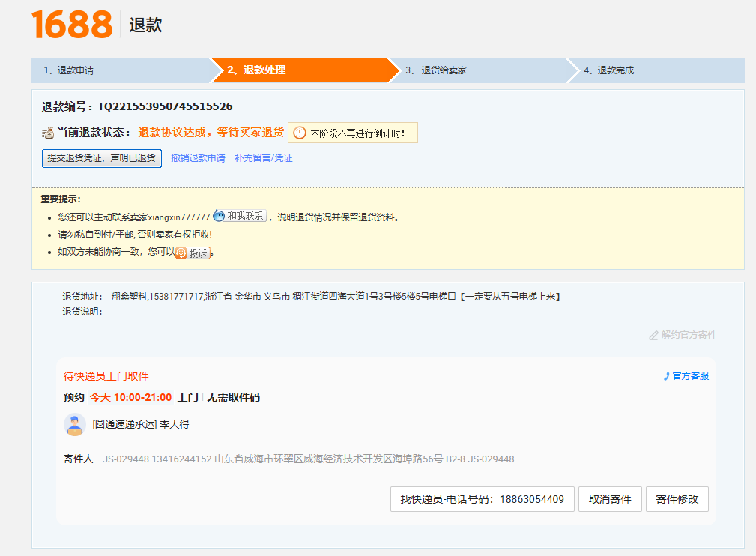Click the phone icon beside 官方客服
This screenshot has height=556, width=756.
[x=667, y=376]
